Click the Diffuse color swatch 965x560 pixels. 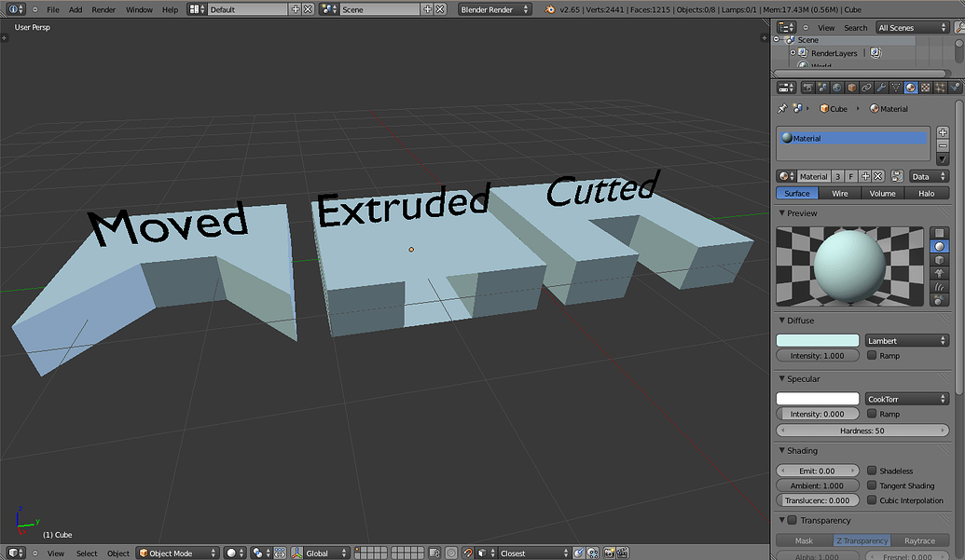817,340
